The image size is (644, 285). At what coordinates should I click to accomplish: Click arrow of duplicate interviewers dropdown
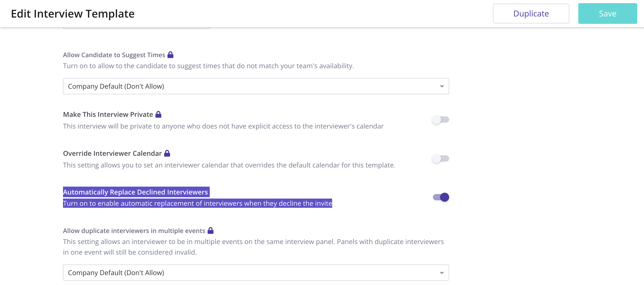442,273
